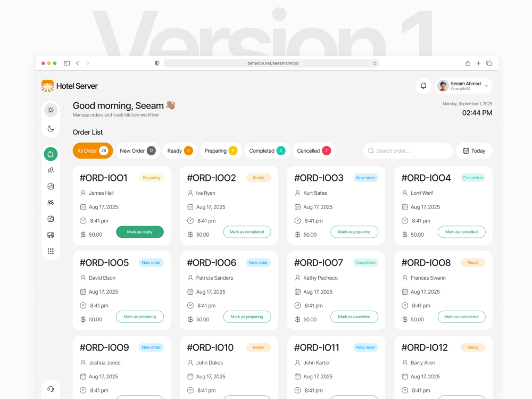Image resolution: width=532 pixels, height=399 pixels.
Task: Select the Ready filter tab
Action: pyautogui.click(x=180, y=151)
